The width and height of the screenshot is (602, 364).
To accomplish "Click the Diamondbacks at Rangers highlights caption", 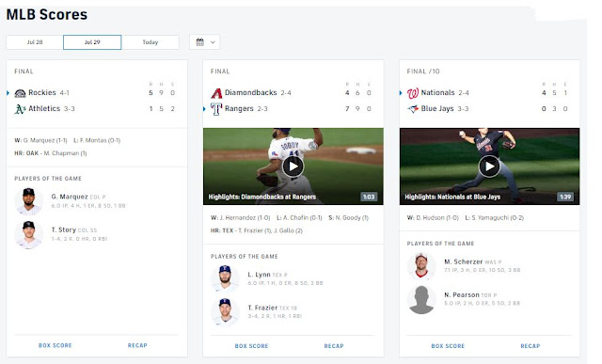I will pyautogui.click(x=262, y=197).
